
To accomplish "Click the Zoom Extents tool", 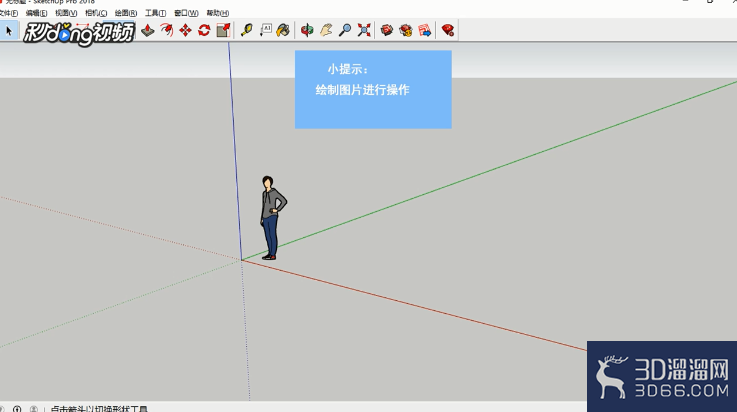I will click(364, 31).
